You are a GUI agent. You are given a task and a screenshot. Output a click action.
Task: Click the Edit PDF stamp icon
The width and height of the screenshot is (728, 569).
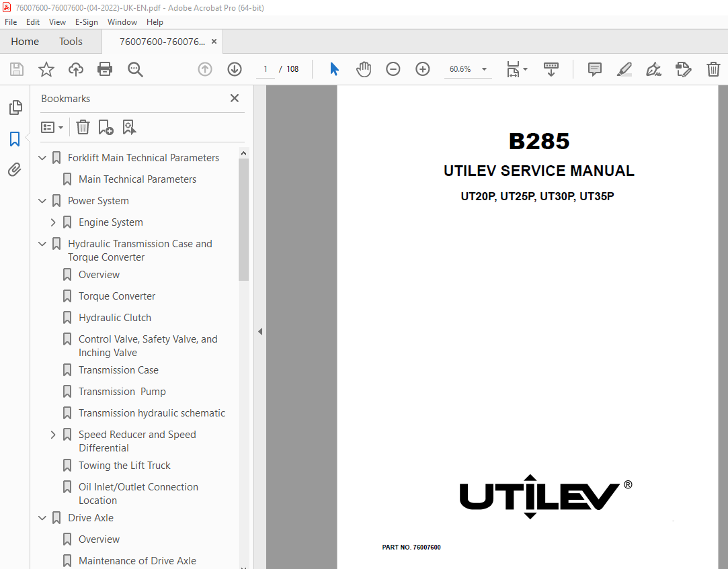coord(684,69)
